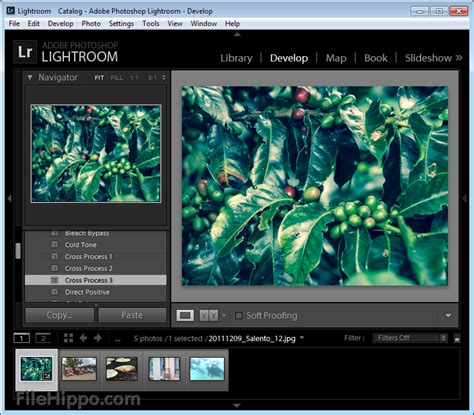The width and height of the screenshot is (474, 415).
Task: Enable the Soft Proofing checkbox
Action: (x=239, y=315)
